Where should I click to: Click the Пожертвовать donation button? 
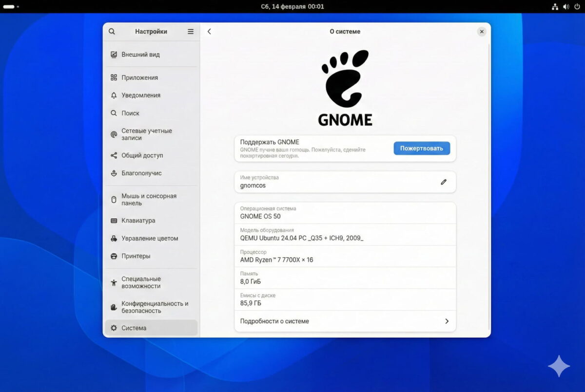coord(421,148)
